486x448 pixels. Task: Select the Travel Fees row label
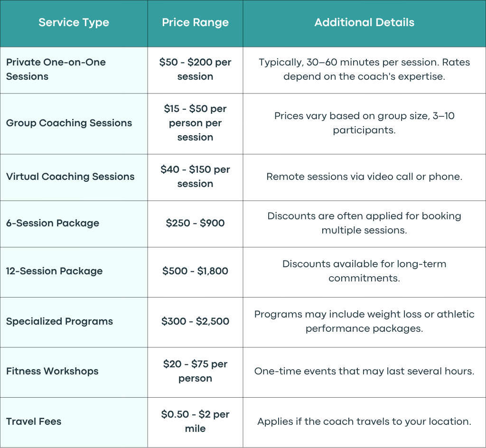tap(34, 421)
